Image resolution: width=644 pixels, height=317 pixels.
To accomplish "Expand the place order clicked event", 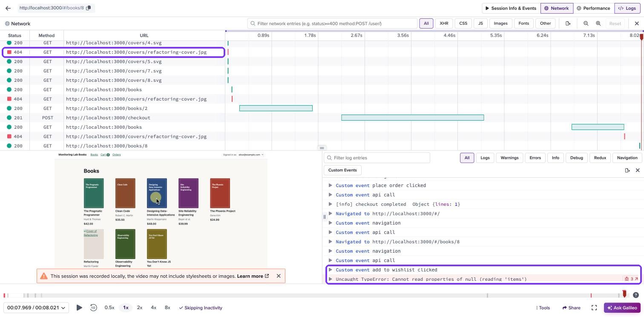I will click(x=330, y=185).
